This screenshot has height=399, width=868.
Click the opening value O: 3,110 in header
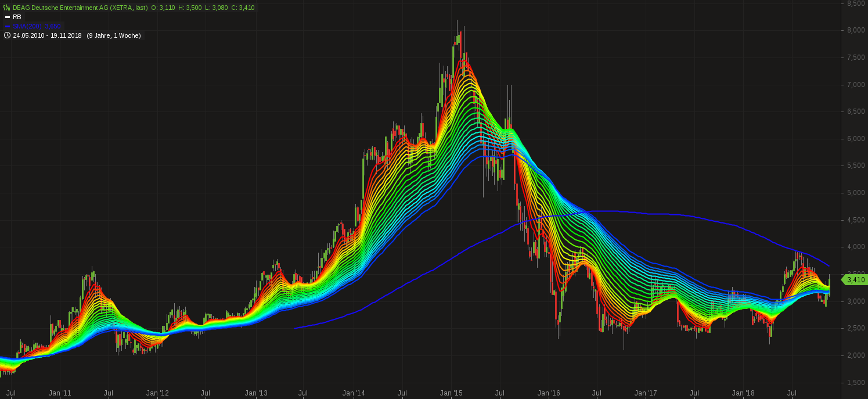163,8
